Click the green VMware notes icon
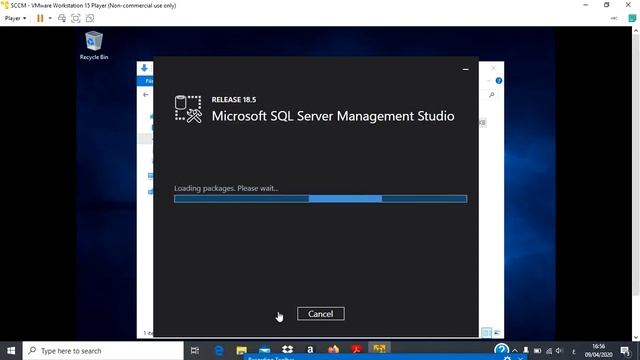This screenshot has width=640, height=360. 632,18
